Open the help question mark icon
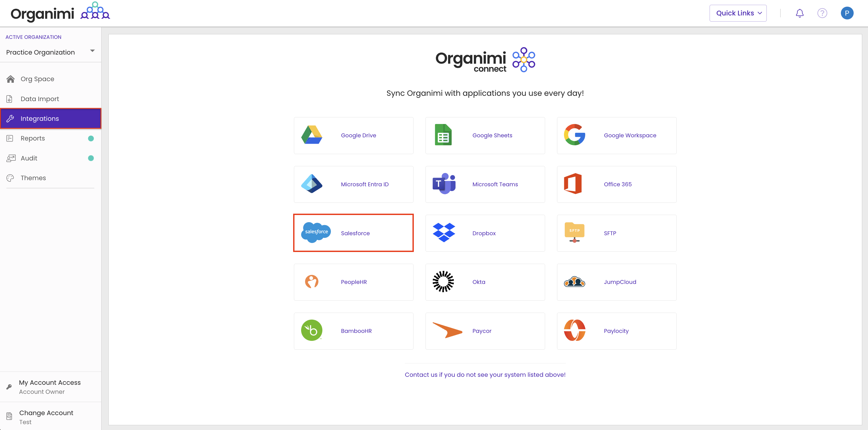 tap(822, 13)
